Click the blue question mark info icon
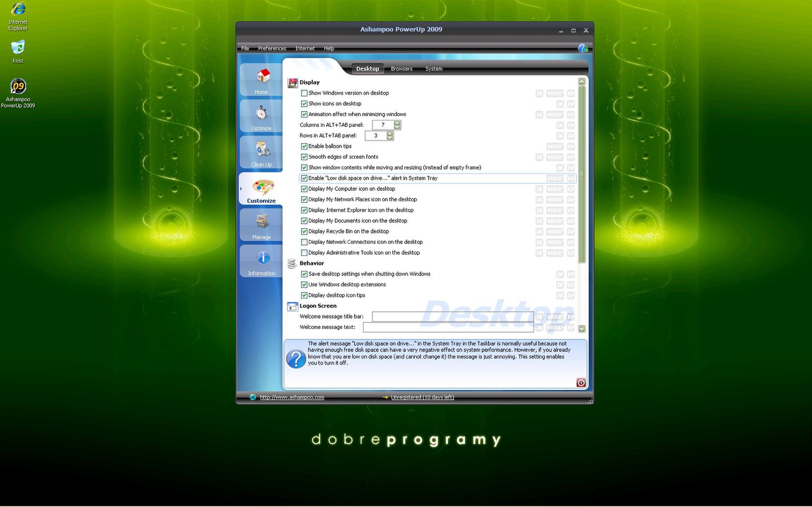Screen dimensions: 812x507 [296, 359]
